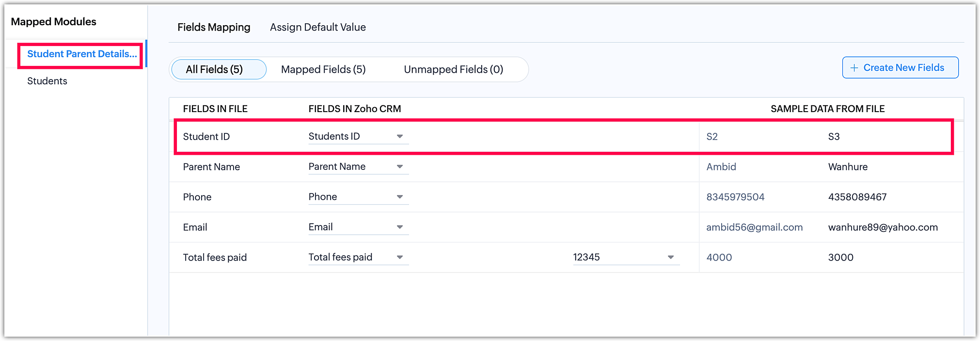980x341 pixels.
Task: Click the Create New Fields button
Action: 900,68
